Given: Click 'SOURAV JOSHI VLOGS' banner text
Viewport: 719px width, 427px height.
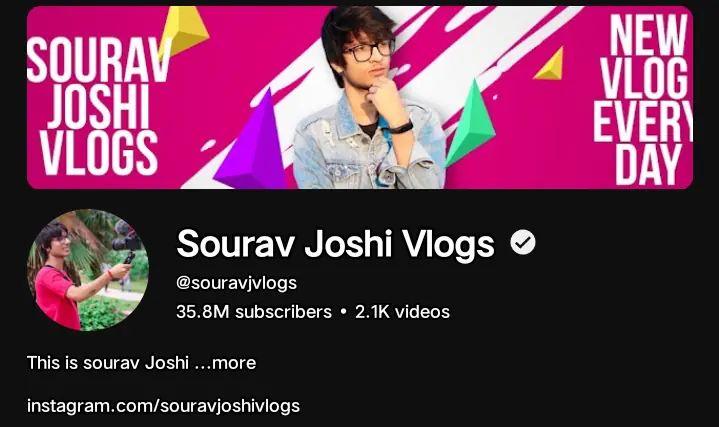Looking at the screenshot, I should [98, 106].
